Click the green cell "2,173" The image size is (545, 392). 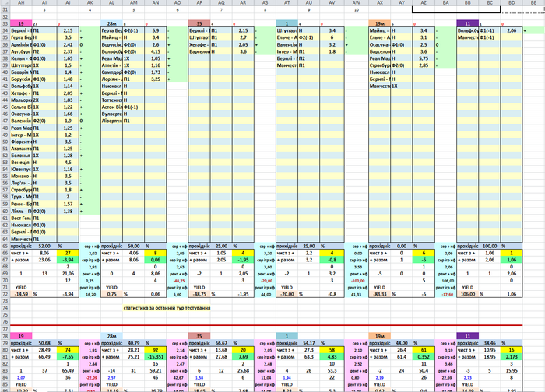[x=512, y=357]
